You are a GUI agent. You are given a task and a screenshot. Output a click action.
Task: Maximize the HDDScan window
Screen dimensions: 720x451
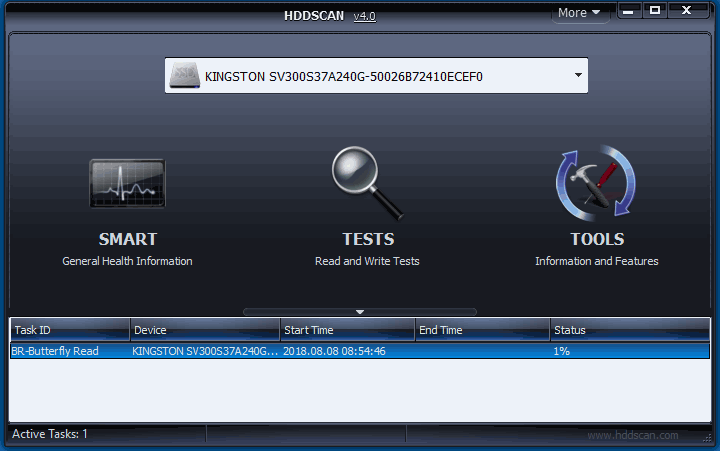click(x=655, y=11)
